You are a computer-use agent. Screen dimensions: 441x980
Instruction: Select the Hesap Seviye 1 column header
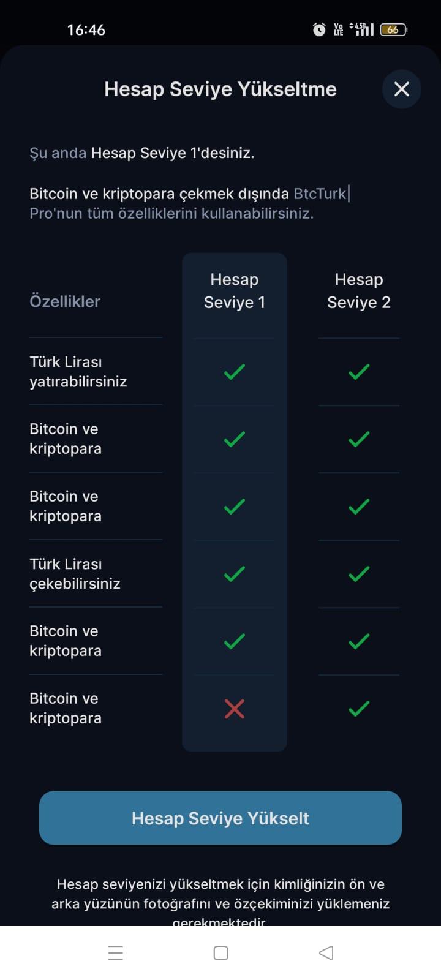(x=234, y=291)
